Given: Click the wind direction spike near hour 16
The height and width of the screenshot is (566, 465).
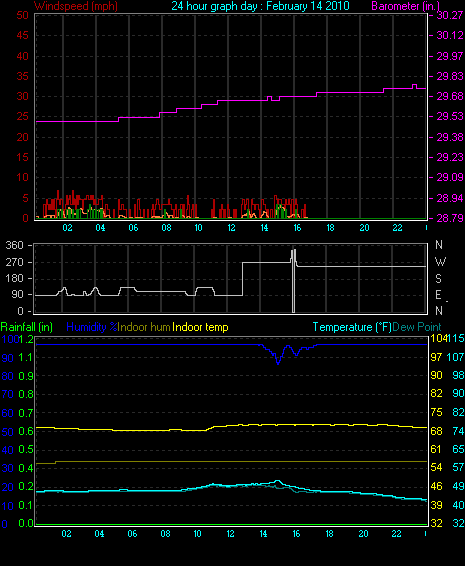Looking at the screenshot, I should point(294,280).
